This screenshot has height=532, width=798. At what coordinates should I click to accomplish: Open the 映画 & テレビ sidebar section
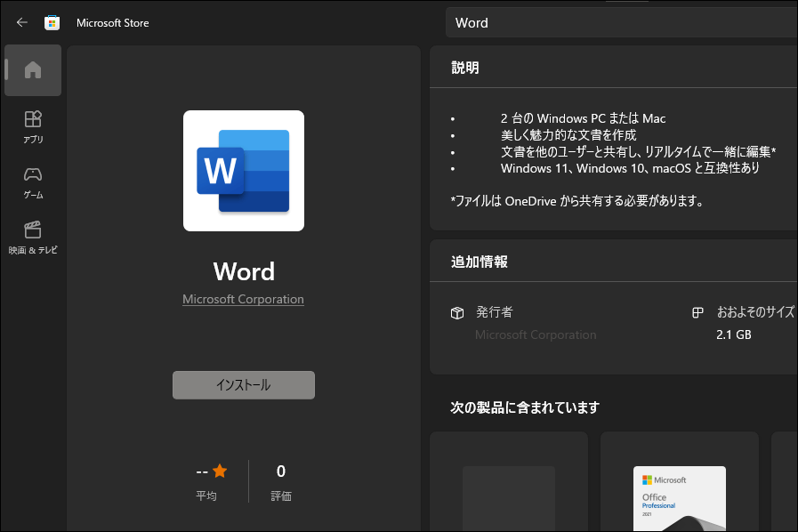pos(33,238)
